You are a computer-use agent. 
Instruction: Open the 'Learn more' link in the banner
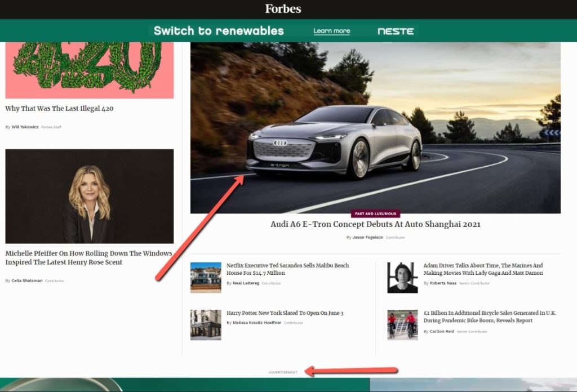331,31
